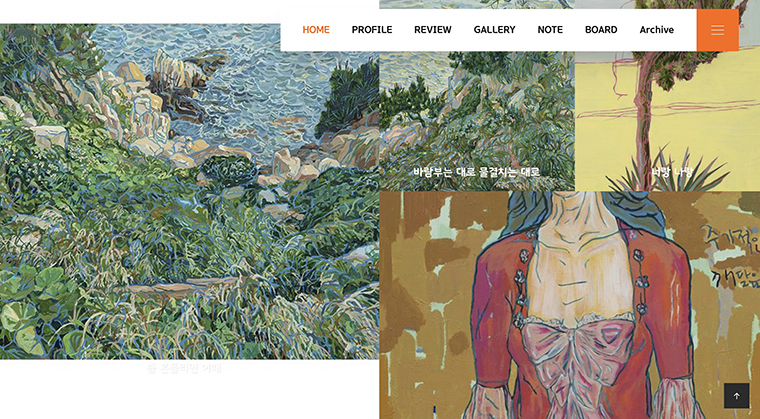The width and height of the screenshot is (760, 419).
Task: Open the GALLERY section
Action: 494,30
